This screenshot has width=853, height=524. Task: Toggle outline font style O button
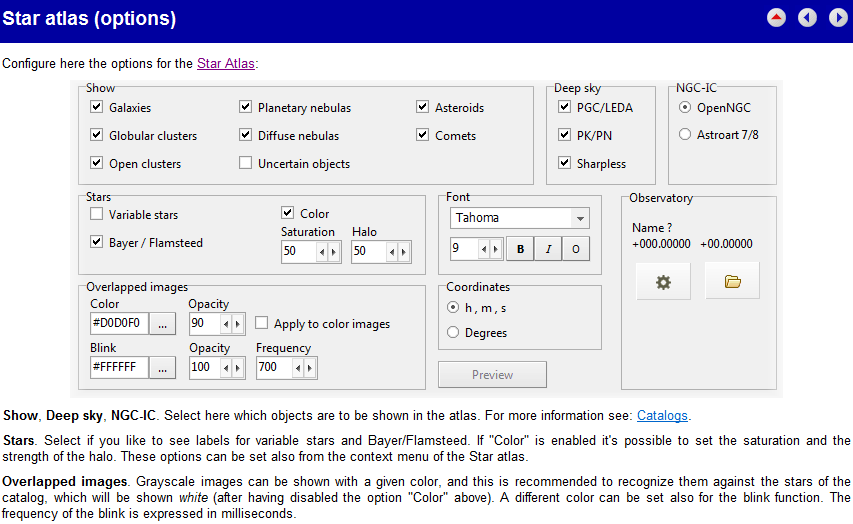pyautogui.click(x=576, y=249)
